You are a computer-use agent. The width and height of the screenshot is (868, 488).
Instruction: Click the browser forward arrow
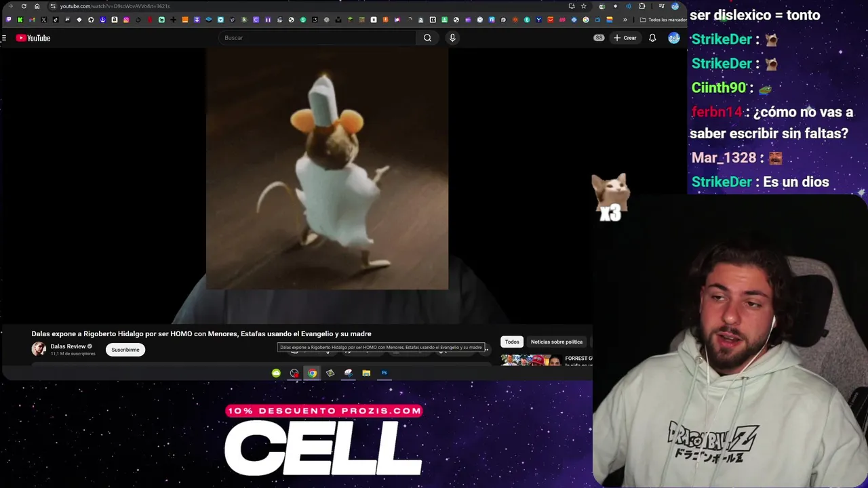tap(10, 6)
